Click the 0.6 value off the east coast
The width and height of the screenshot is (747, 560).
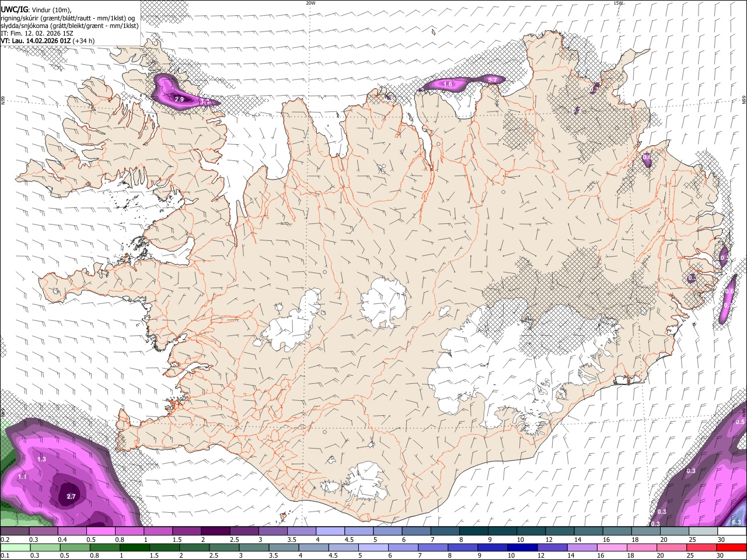[x=729, y=292]
